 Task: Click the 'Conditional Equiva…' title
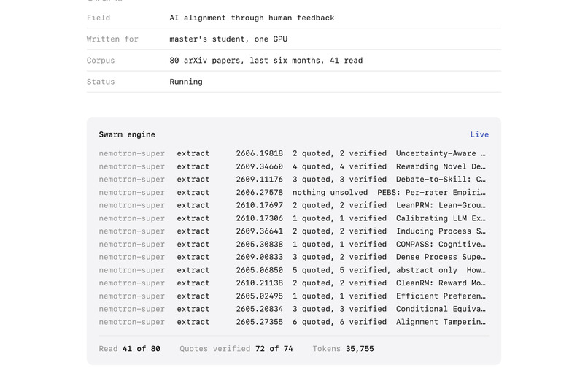point(441,309)
